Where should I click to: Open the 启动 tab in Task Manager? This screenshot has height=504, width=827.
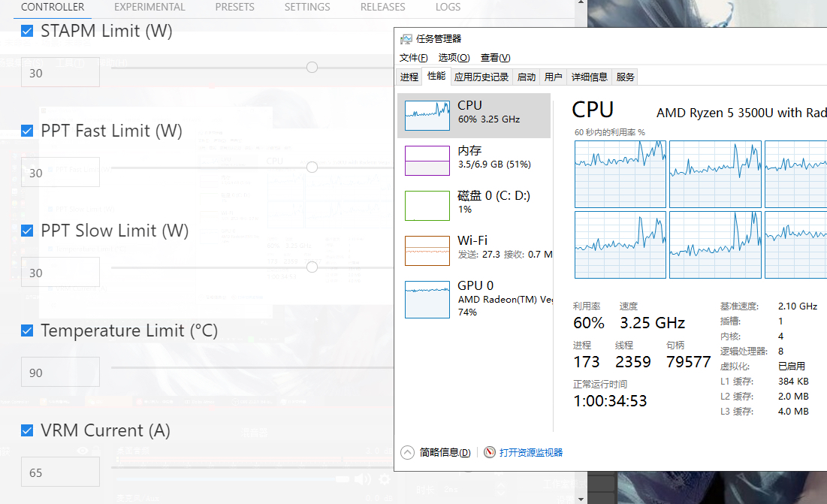point(527,77)
